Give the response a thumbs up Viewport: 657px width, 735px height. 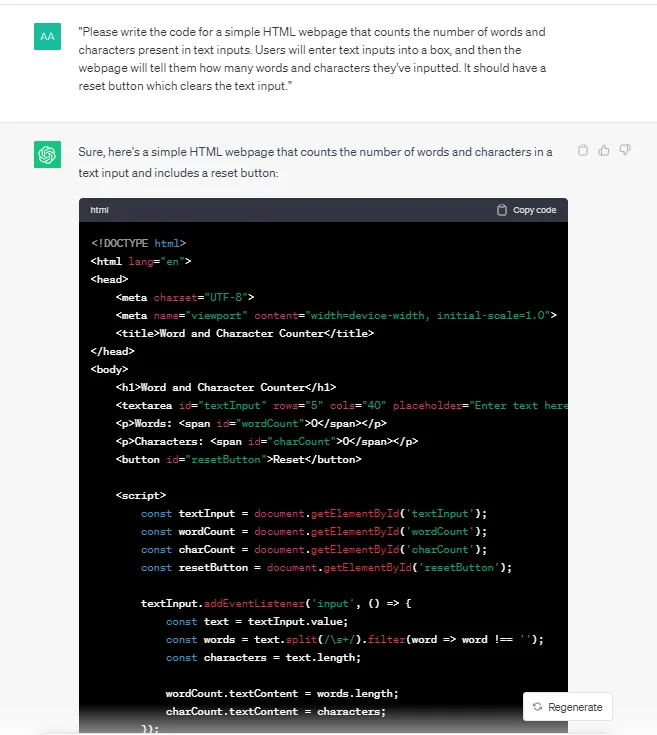(604, 150)
